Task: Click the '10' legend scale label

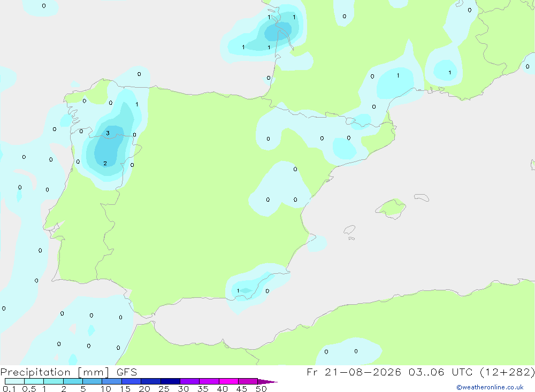Action: coord(106,389)
